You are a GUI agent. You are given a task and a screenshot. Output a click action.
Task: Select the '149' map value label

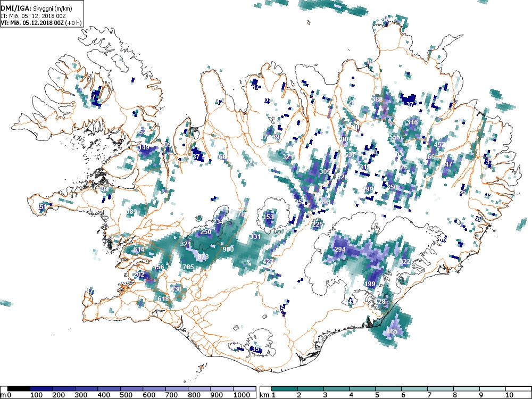pos(144,147)
